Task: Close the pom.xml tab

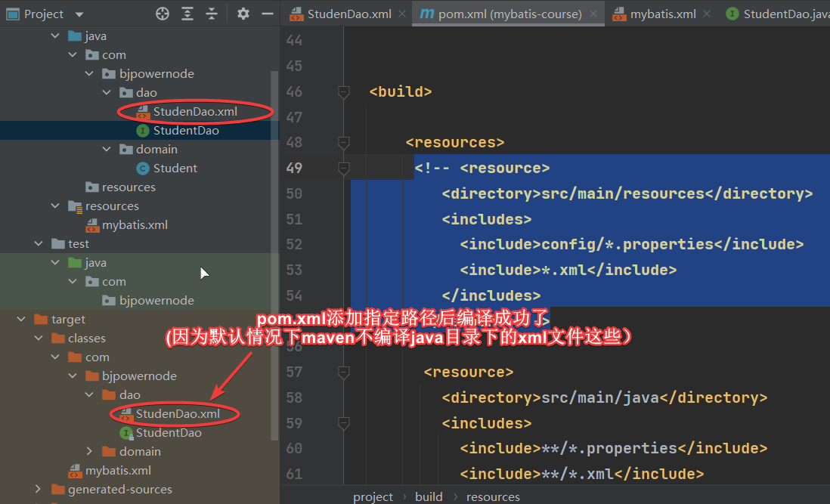Action: [x=593, y=14]
